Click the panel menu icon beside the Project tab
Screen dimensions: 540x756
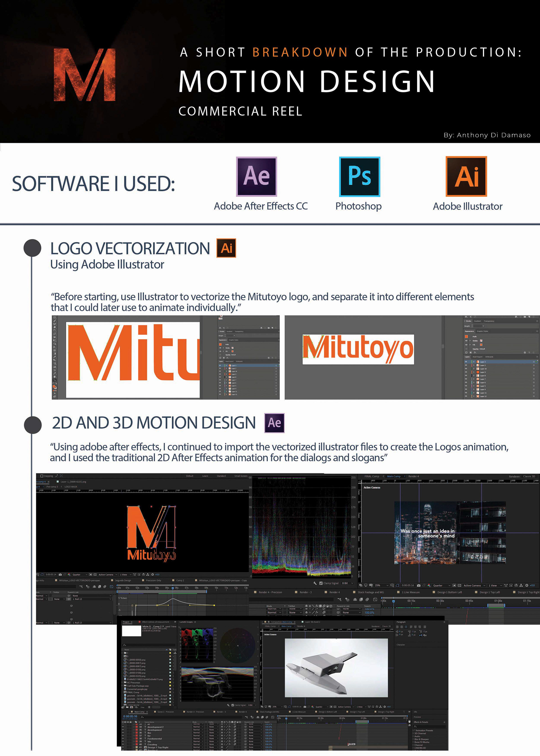coord(132,622)
